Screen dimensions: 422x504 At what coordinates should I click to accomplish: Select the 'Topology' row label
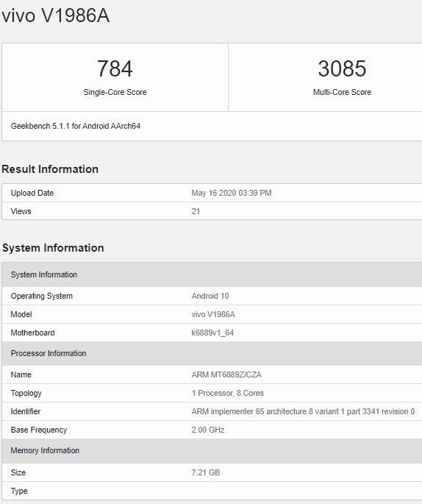point(26,393)
